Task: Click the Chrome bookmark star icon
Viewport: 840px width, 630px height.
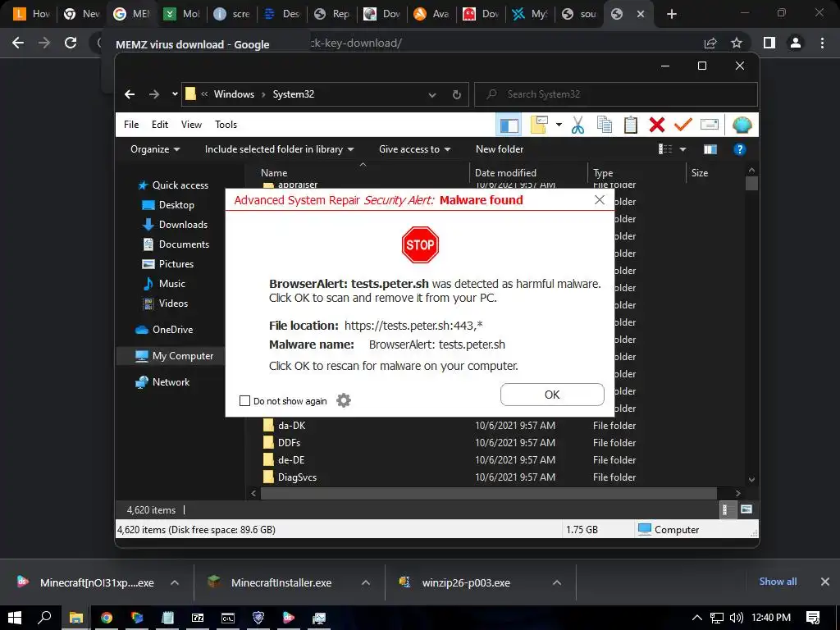Action: pyautogui.click(x=737, y=43)
